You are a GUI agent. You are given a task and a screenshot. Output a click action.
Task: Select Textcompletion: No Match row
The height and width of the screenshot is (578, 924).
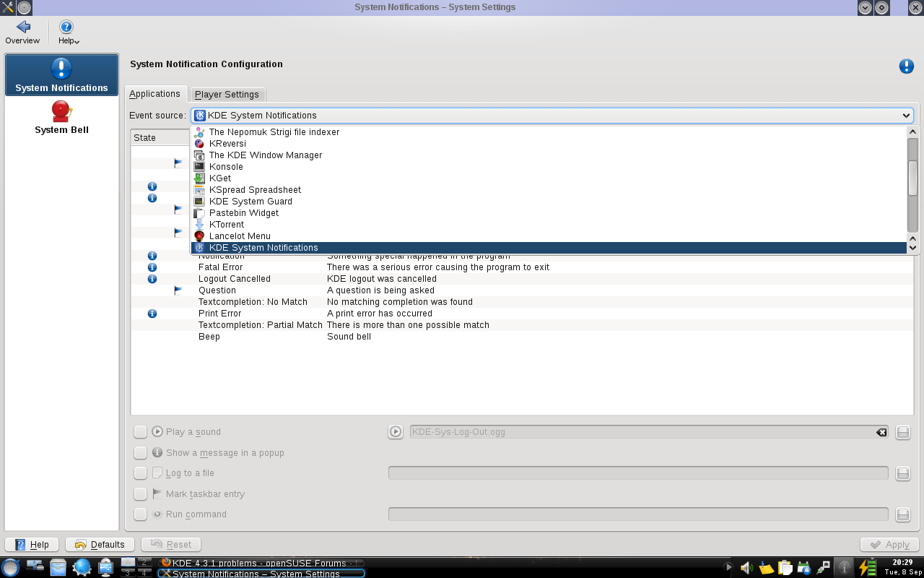click(522, 302)
